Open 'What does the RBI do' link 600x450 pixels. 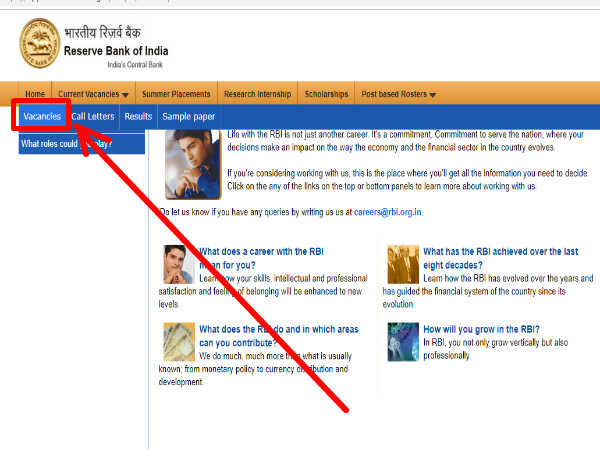click(279, 336)
